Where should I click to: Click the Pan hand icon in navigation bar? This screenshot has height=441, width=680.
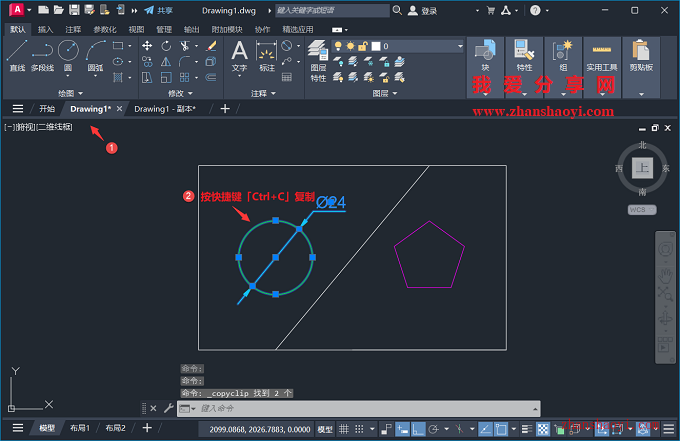tap(665, 276)
